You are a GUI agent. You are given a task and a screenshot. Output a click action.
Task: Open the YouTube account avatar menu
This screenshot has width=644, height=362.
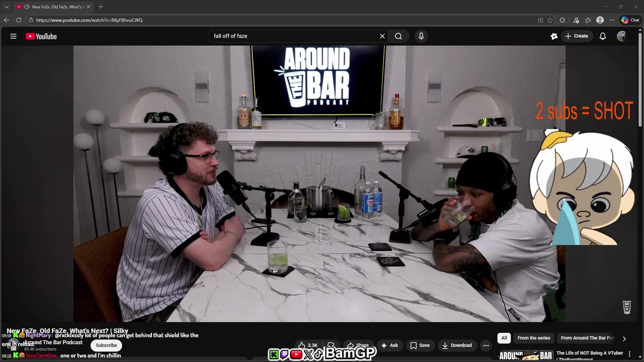(x=622, y=36)
